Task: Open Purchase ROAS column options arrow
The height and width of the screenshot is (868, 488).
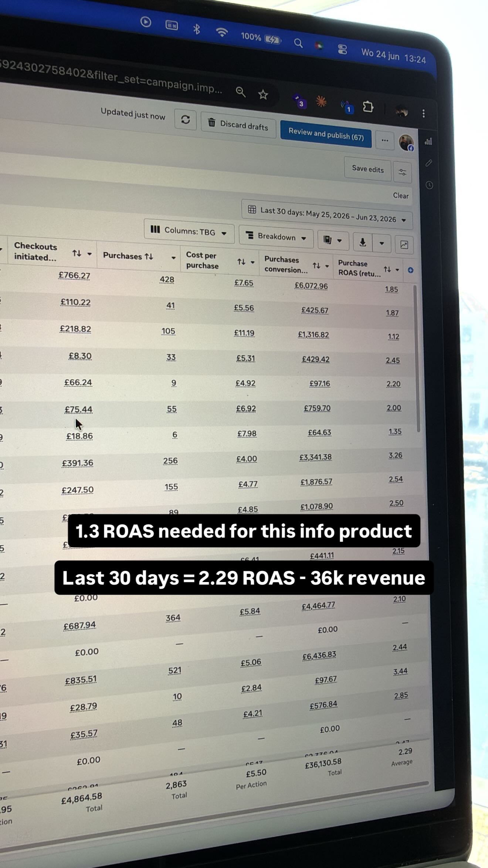Action: [x=397, y=270]
